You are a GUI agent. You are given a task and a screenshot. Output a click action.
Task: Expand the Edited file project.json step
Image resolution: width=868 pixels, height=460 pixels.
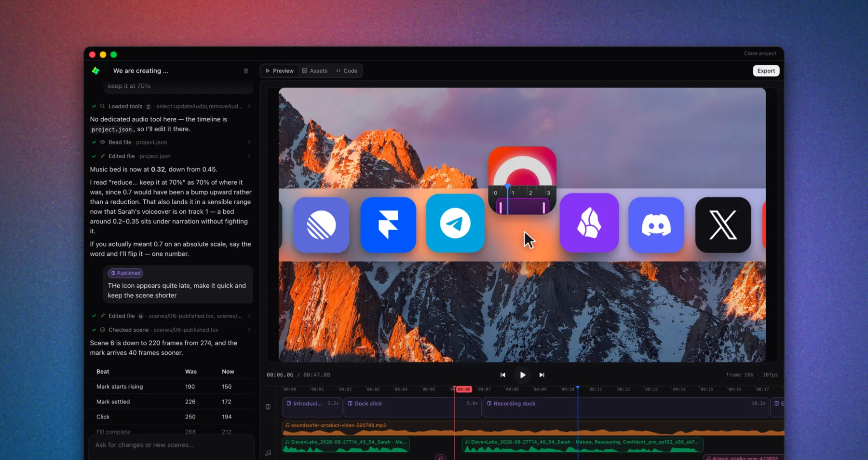point(171,156)
